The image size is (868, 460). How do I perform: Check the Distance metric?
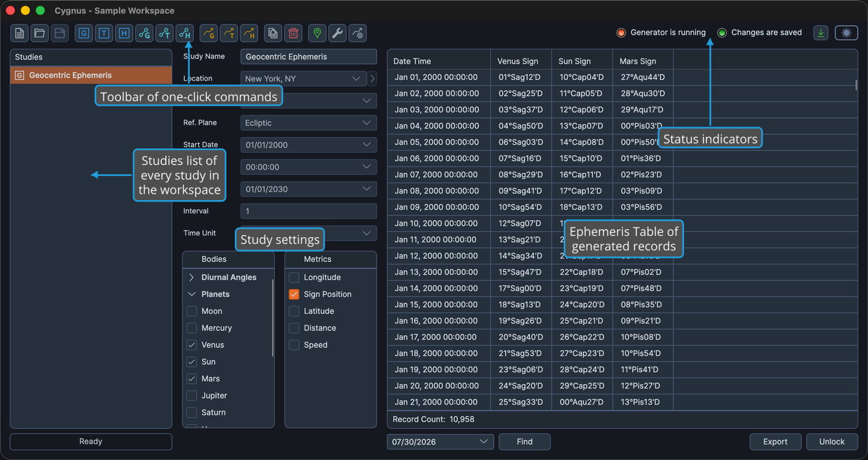coord(294,328)
